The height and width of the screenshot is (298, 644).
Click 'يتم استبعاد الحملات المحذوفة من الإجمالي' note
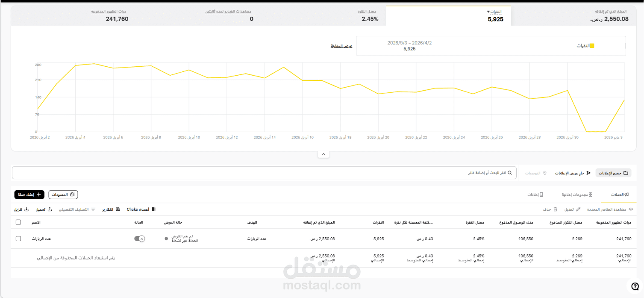pyautogui.click(x=76, y=258)
